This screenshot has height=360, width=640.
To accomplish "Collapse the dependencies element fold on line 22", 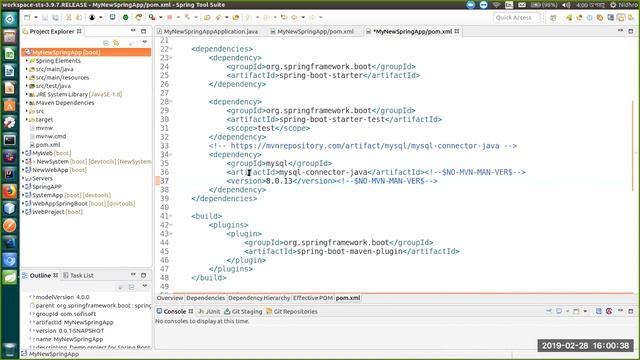I will (x=171, y=49).
